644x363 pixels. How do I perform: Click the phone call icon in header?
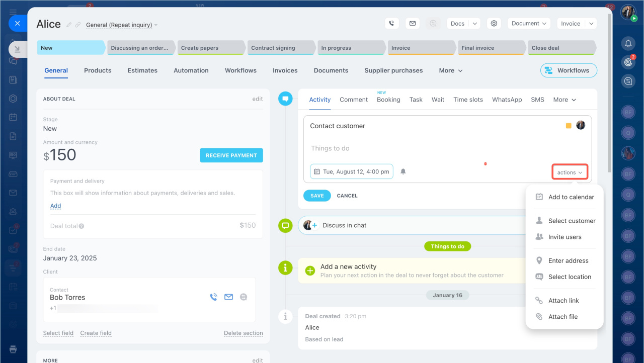(x=392, y=23)
